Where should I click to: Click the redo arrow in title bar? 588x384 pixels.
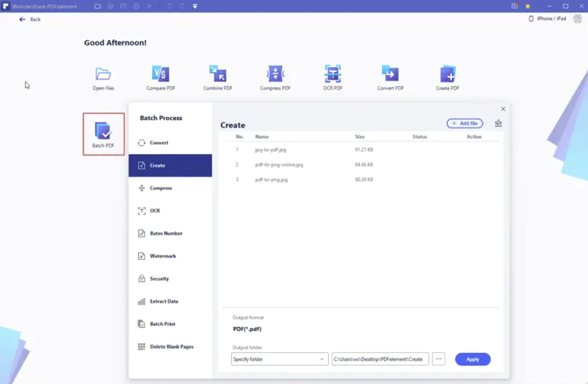[182, 6]
